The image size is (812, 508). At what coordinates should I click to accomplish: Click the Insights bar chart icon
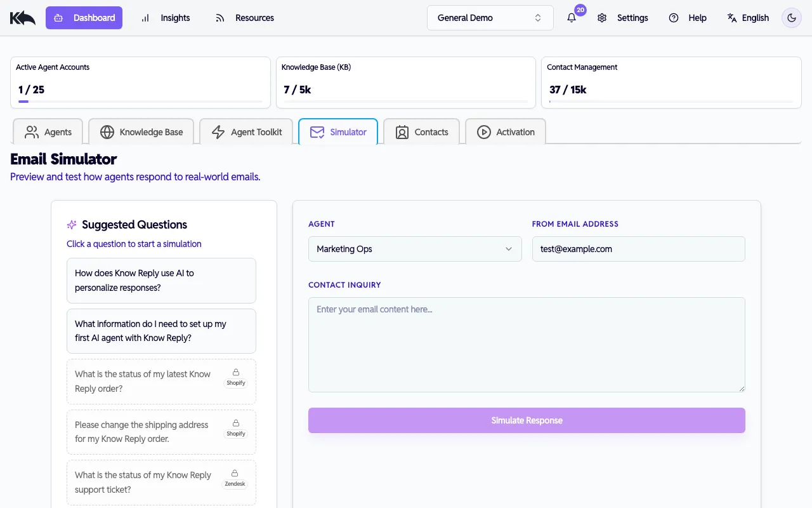(145, 18)
